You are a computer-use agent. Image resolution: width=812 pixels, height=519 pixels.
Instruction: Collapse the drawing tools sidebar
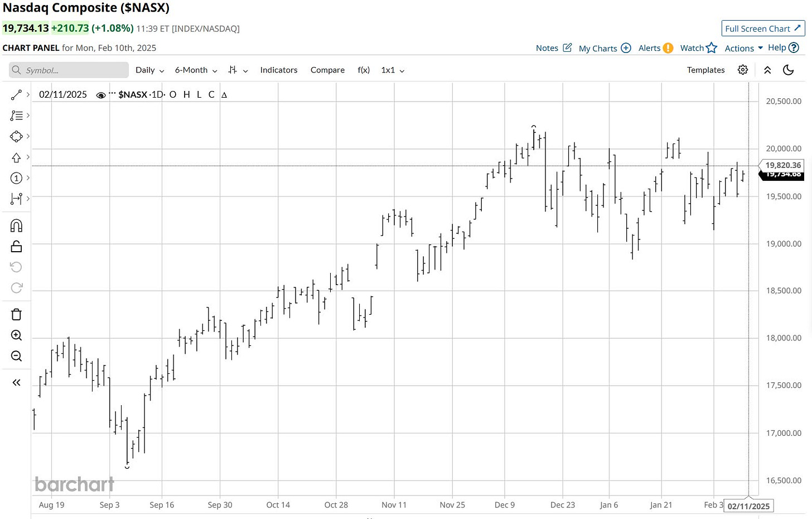(16, 382)
